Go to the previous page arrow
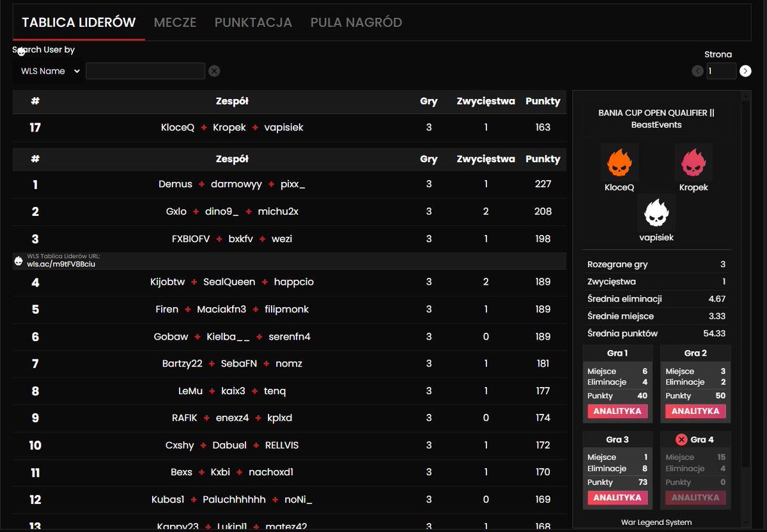 [x=697, y=71]
